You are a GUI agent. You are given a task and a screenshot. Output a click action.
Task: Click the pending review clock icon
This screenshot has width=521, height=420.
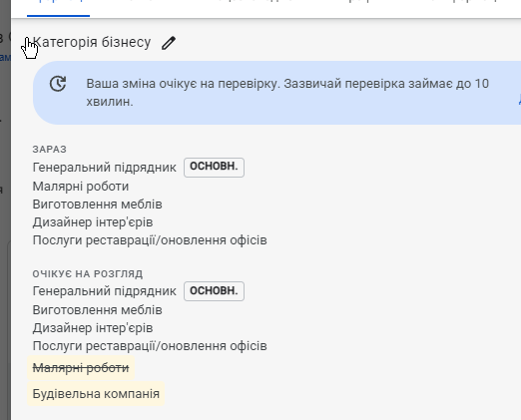(x=58, y=84)
